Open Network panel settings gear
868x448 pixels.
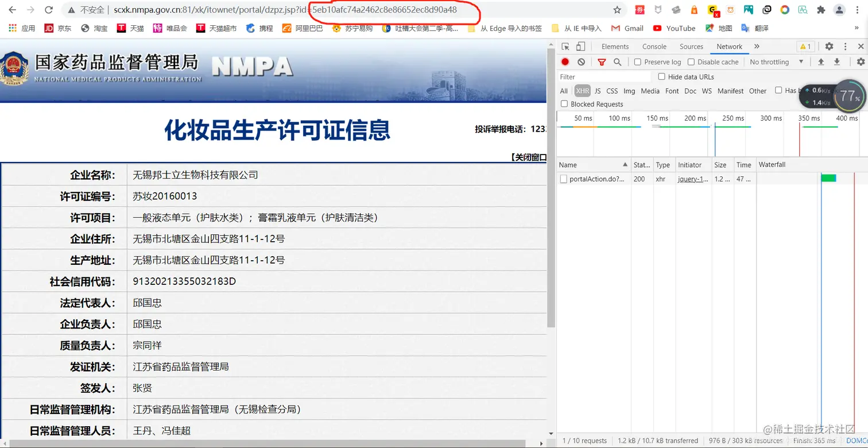coord(861,62)
